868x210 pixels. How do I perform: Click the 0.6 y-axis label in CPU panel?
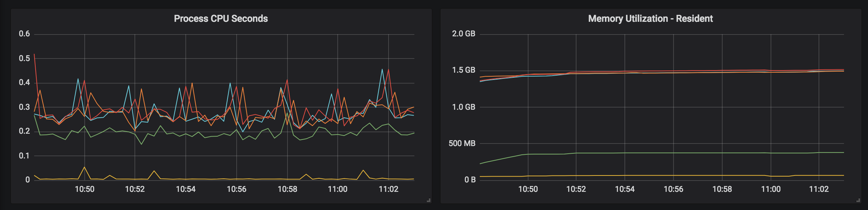coord(24,34)
